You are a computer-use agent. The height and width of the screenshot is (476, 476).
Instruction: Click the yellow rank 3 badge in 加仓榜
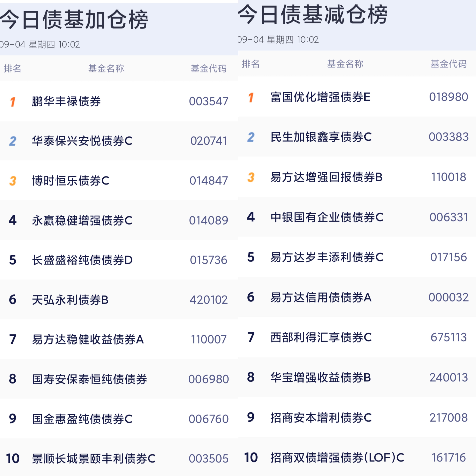click(13, 181)
